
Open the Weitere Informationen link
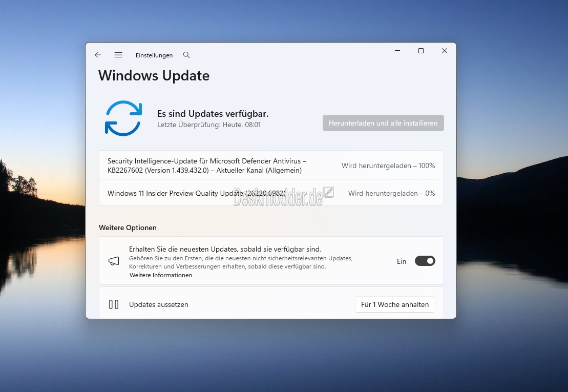[x=161, y=275]
